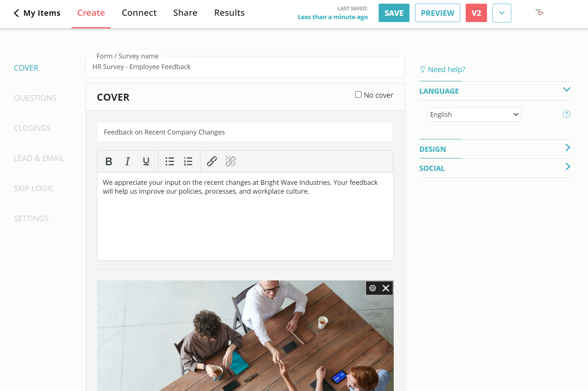588x391 pixels.
Task: Click the translation icon in the top bar
Action: [539, 12]
